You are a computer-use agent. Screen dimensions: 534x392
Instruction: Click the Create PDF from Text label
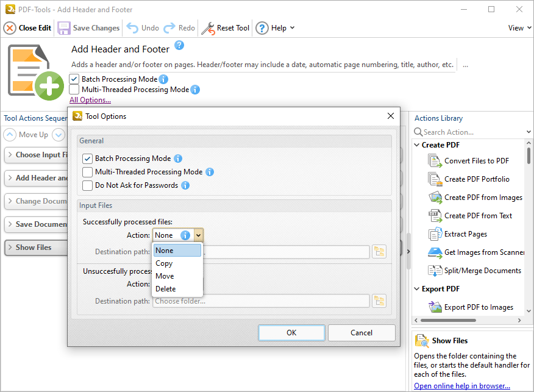click(x=478, y=216)
